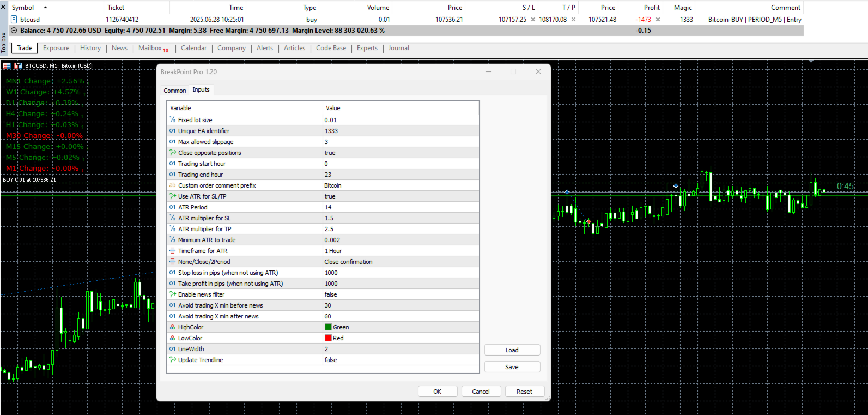Toggle the Enable news filter false value
868x415 pixels.
401,294
